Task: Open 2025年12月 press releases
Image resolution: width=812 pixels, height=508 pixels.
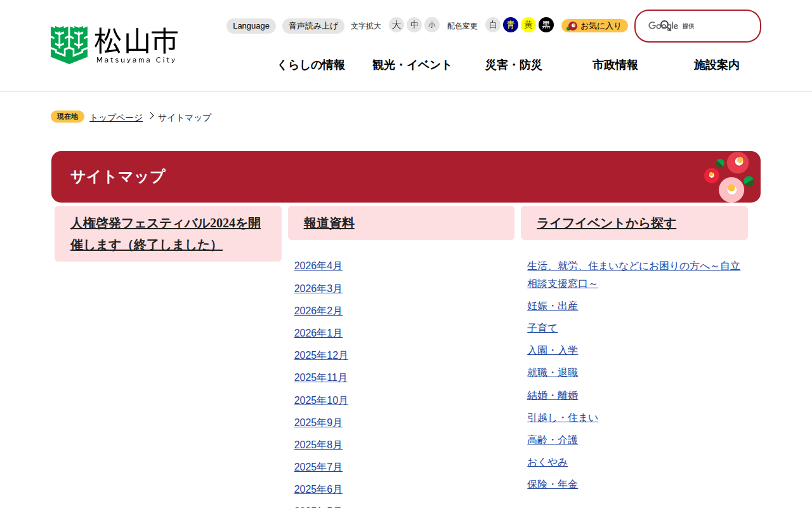Action: (x=321, y=356)
